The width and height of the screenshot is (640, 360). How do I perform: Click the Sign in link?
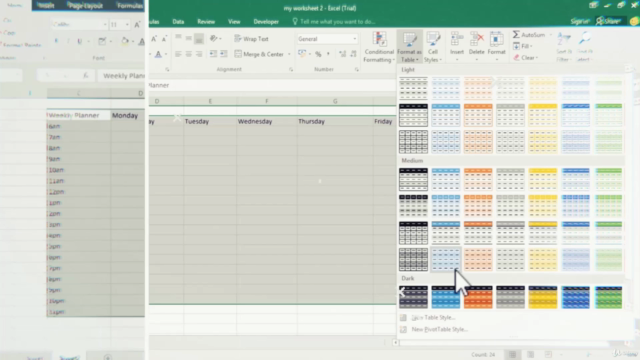580,21
